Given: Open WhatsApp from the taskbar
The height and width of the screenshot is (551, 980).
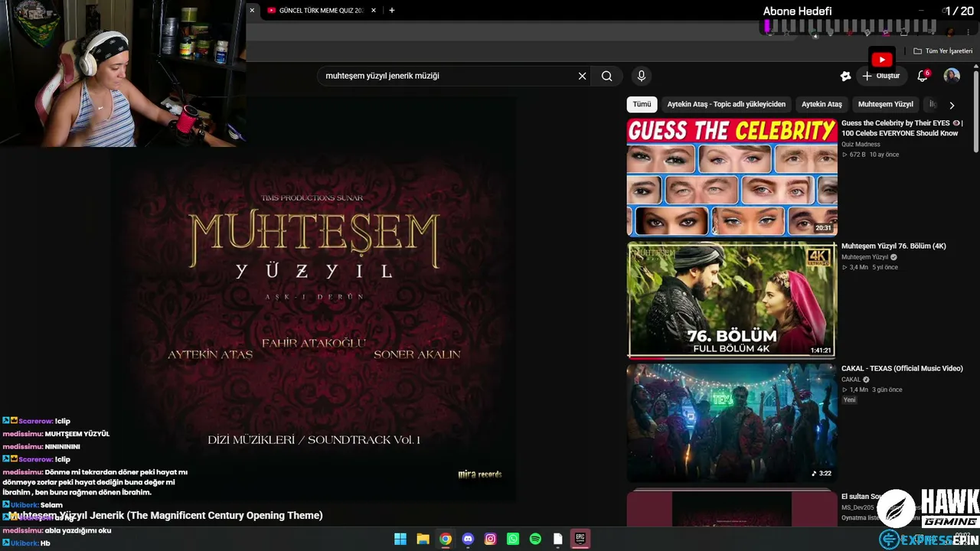Looking at the screenshot, I should click(x=513, y=539).
